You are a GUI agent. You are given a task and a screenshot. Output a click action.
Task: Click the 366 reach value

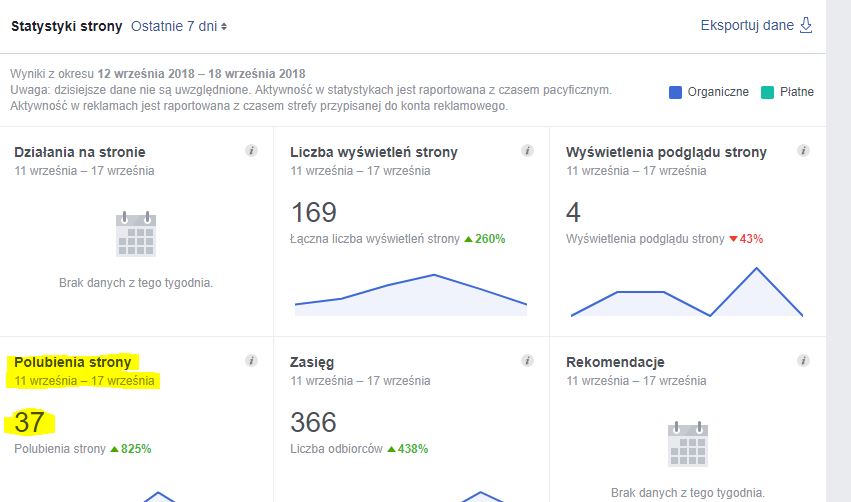(313, 422)
